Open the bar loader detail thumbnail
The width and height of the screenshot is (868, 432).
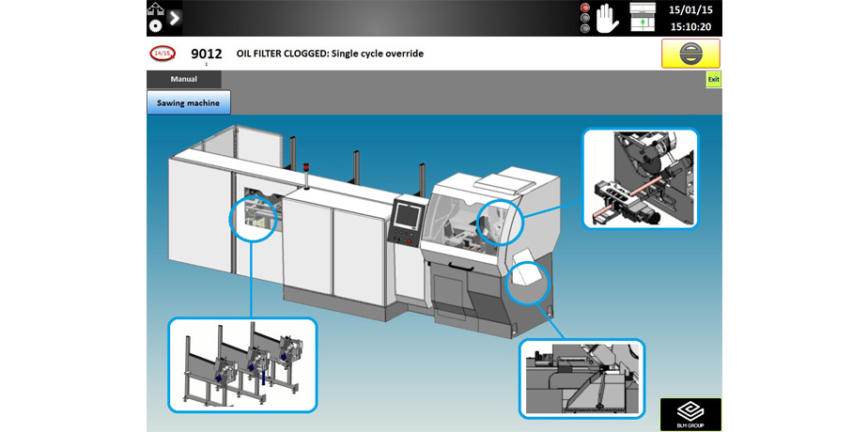point(242,364)
